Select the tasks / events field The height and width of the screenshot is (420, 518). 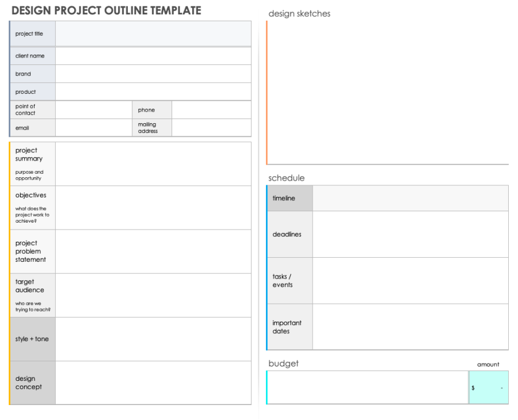point(412,280)
